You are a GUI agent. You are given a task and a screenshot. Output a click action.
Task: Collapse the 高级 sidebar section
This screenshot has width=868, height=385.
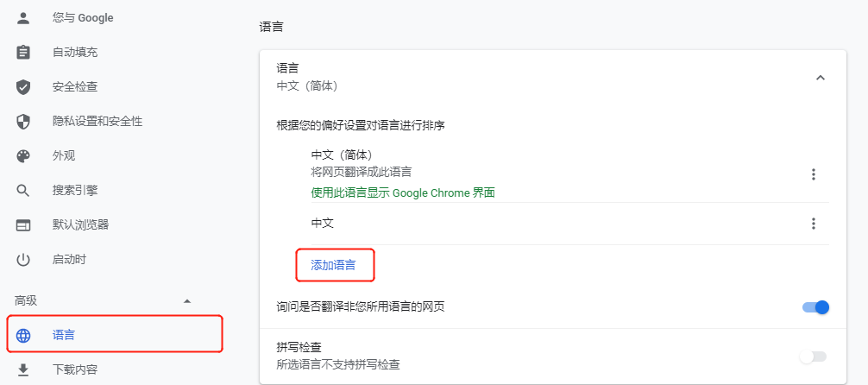click(x=187, y=301)
